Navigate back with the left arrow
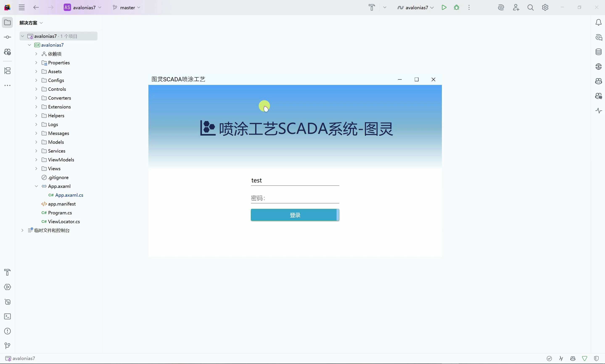Image resolution: width=605 pixels, height=364 pixels. click(x=36, y=7)
